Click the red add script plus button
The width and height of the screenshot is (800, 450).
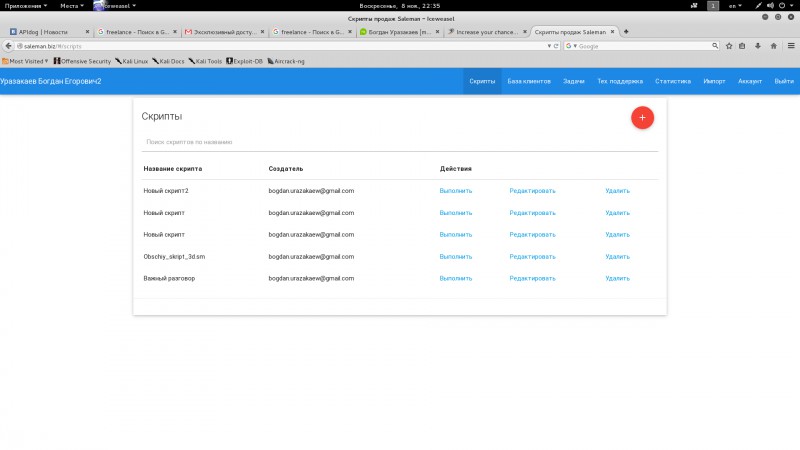642,118
